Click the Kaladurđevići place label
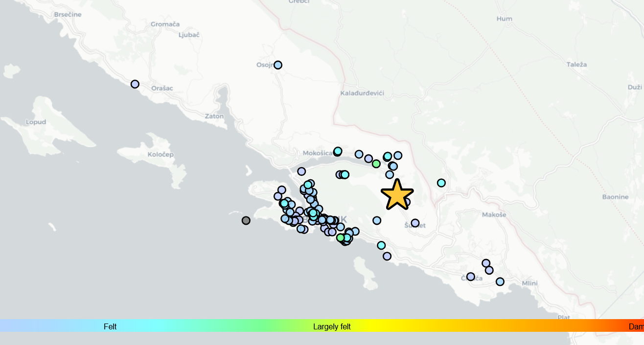This screenshot has width=644, height=345. (362, 93)
